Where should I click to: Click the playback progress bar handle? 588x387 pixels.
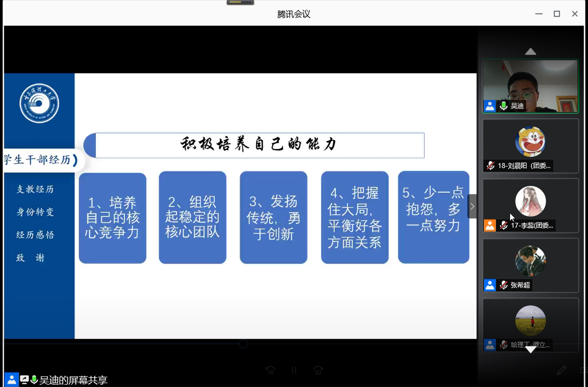[243, 344]
